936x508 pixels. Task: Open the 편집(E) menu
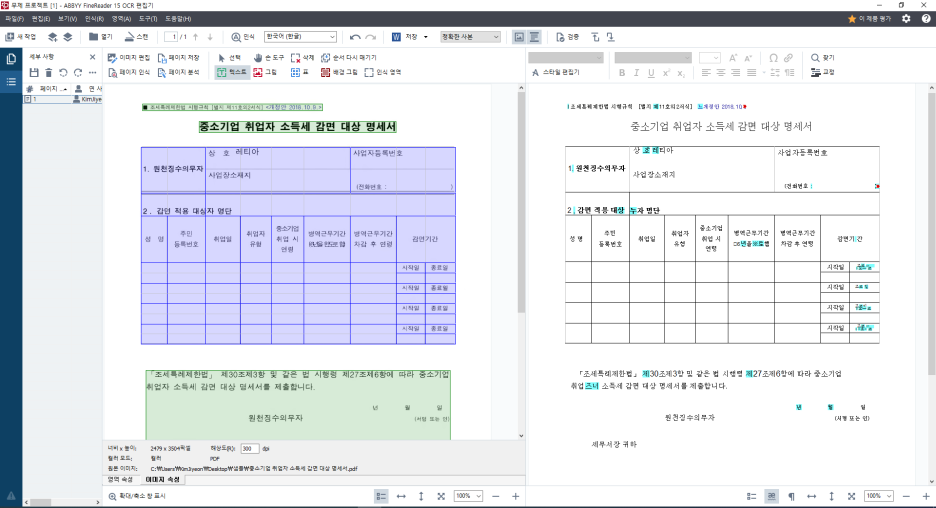[41, 19]
